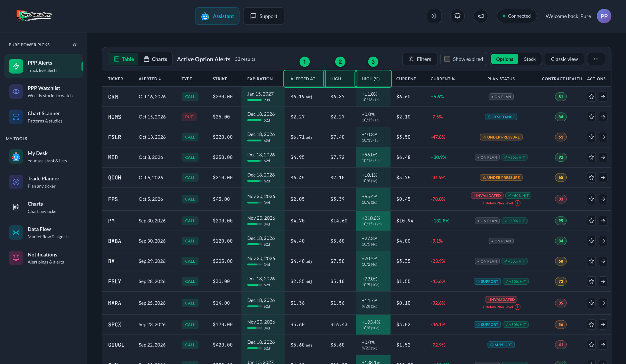Star the PM alert row
The width and height of the screenshot is (626, 364).
(591, 221)
